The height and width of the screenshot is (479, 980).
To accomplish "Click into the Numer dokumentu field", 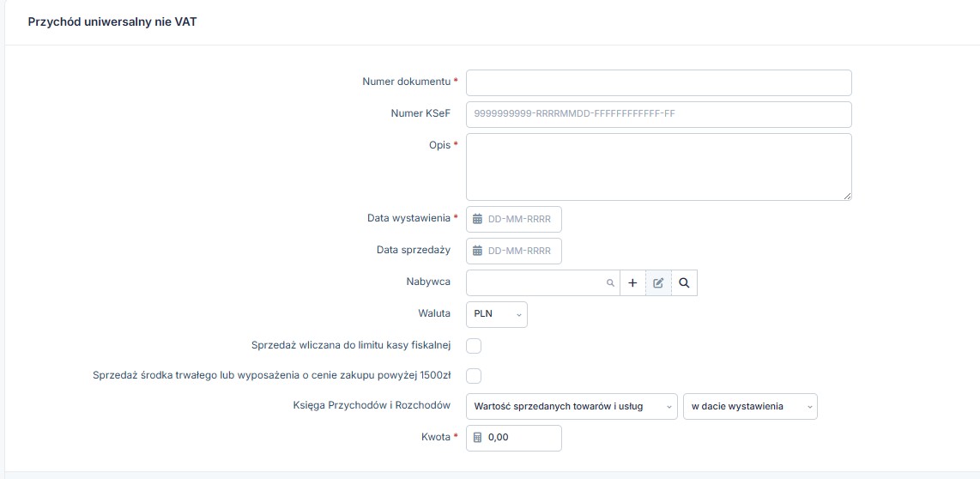I will point(658,82).
